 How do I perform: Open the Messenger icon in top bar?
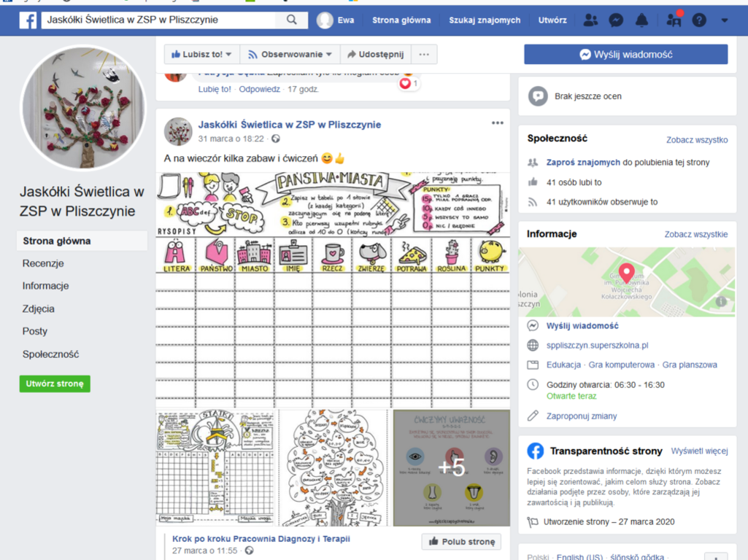(616, 20)
